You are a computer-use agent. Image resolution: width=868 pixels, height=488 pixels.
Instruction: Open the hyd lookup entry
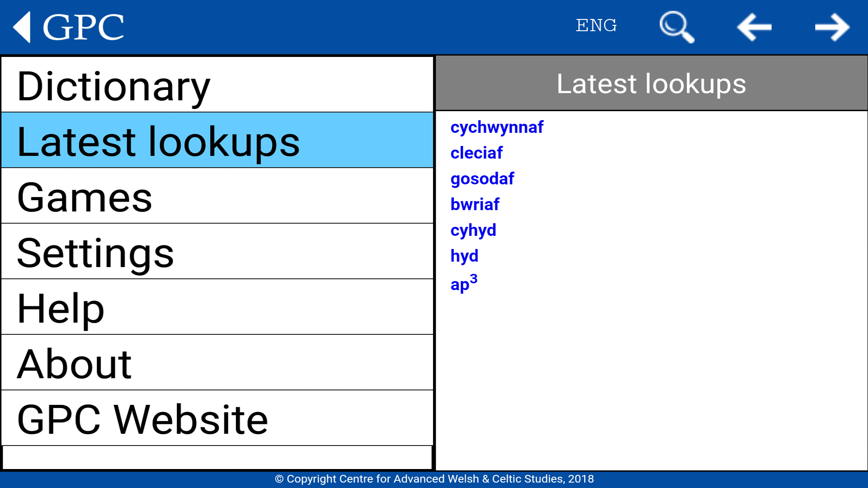[464, 256]
